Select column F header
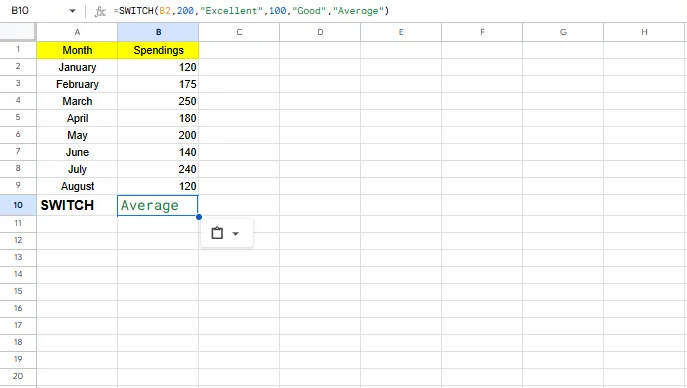The width and height of the screenshot is (687, 388). point(482,32)
